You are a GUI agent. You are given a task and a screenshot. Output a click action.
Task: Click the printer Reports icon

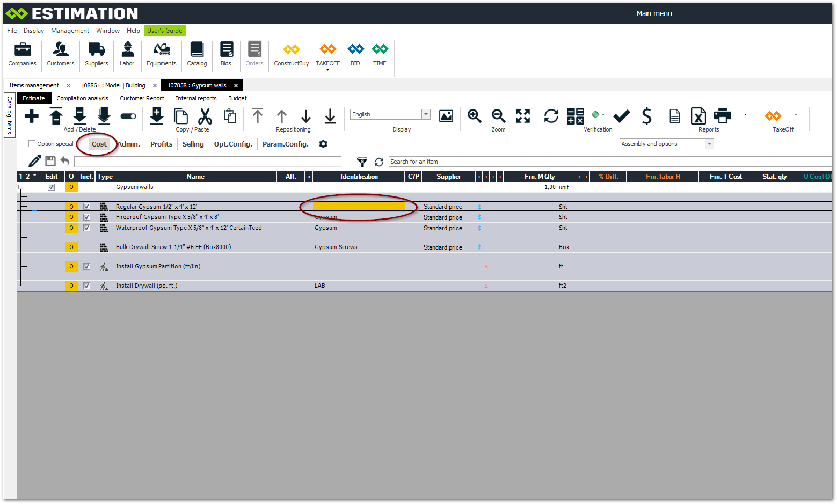[x=722, y=116]
